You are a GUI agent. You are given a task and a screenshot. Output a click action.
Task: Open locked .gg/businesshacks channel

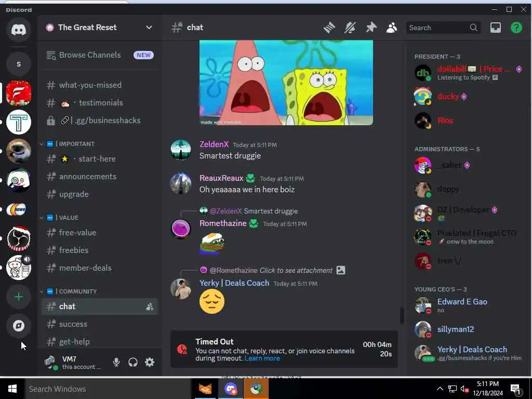pyautogui.click(x=100, y=121)
